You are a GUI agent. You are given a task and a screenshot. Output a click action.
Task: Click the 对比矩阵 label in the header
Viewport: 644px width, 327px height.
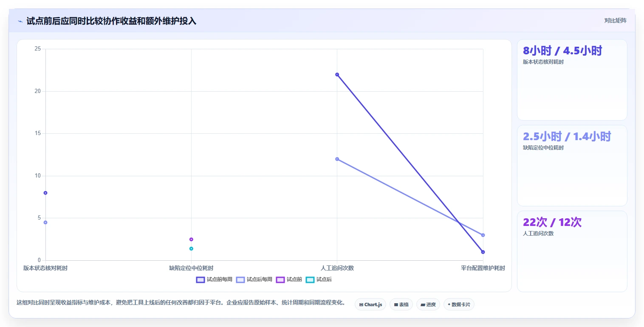click(615, 20)
